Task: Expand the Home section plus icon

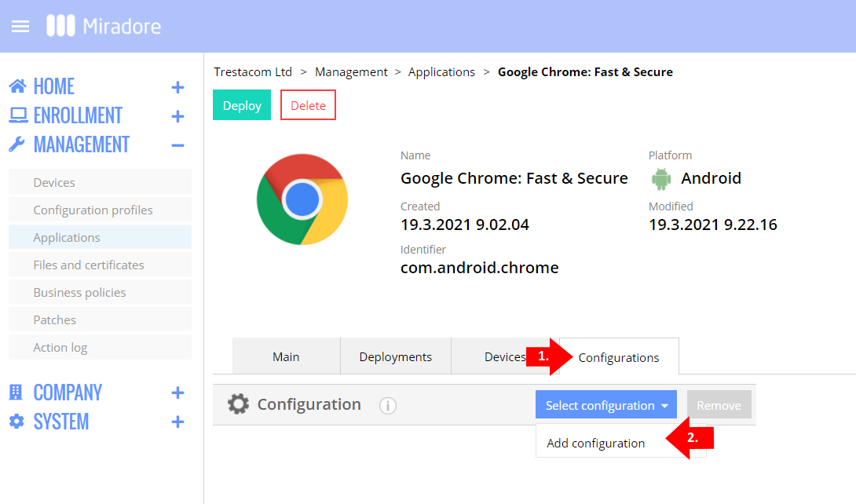Action: pyautogui.click(x=177, y=87)
